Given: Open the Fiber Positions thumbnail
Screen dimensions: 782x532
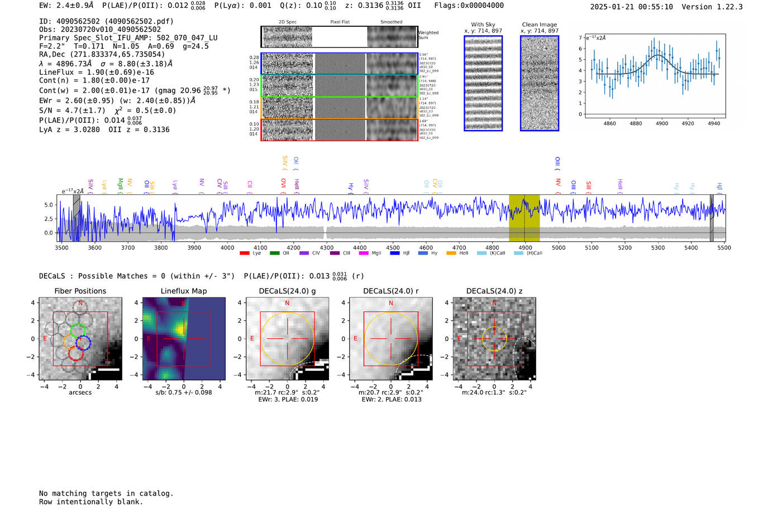Looking at the screenshot, I should coord(80,339).
